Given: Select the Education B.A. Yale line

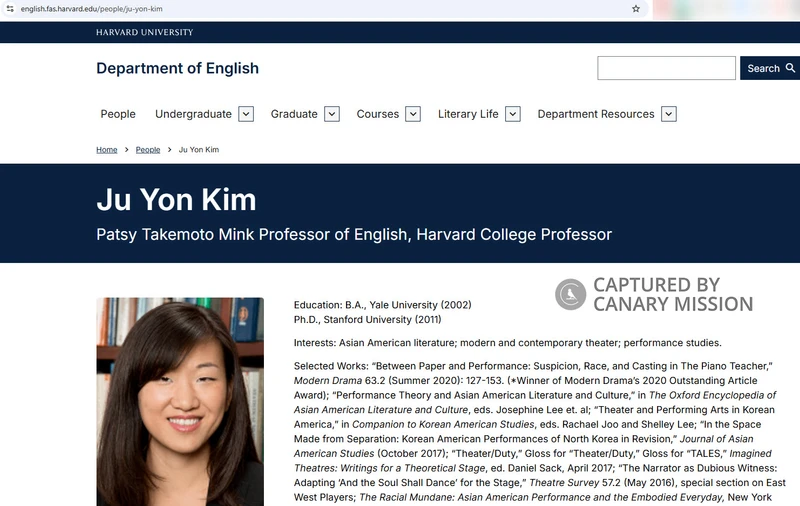Looking at the screenshot, I should pos(383,305).
